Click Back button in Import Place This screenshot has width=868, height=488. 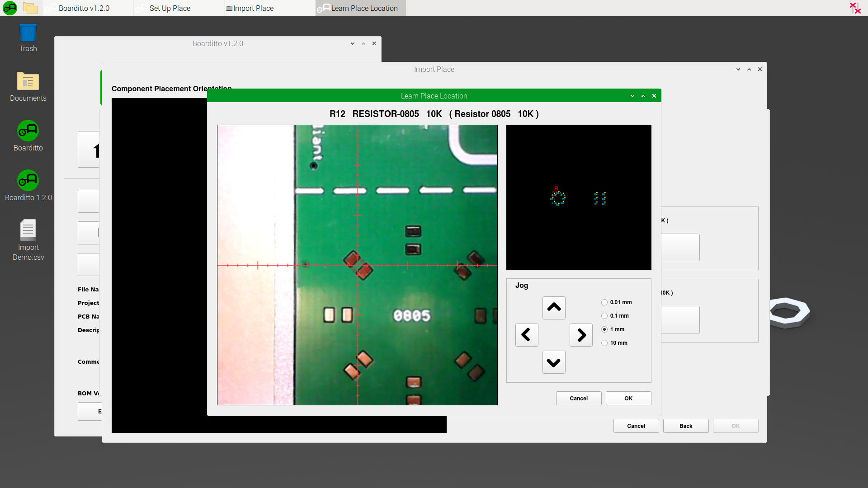(686, 426)
